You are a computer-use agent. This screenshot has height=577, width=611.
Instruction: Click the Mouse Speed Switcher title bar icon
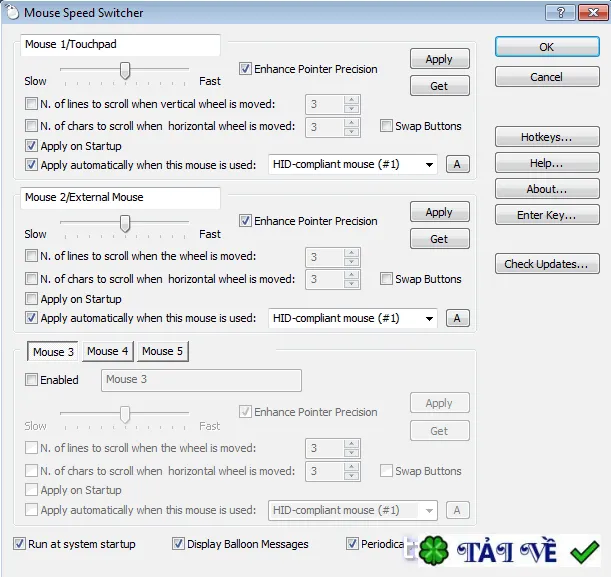12,12
